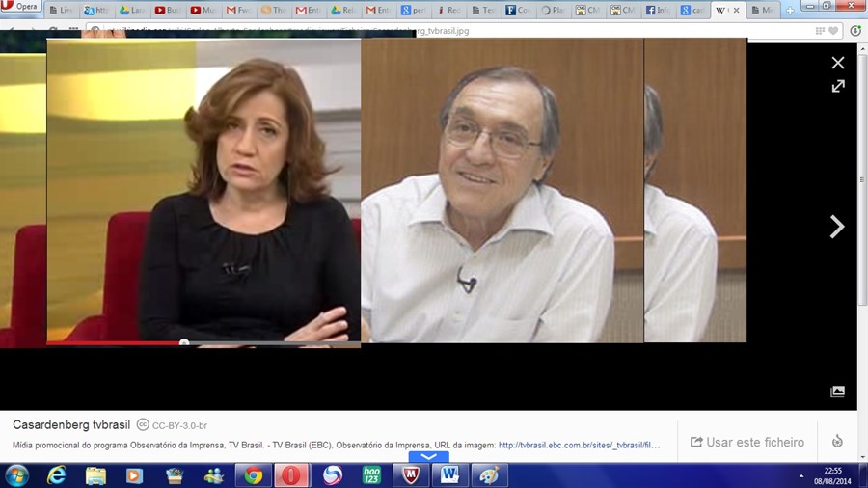This screenshot has width=868, height=488.
Task: Close the media viewer with the X
Action: pyautogui.click(x=837, y=63)
